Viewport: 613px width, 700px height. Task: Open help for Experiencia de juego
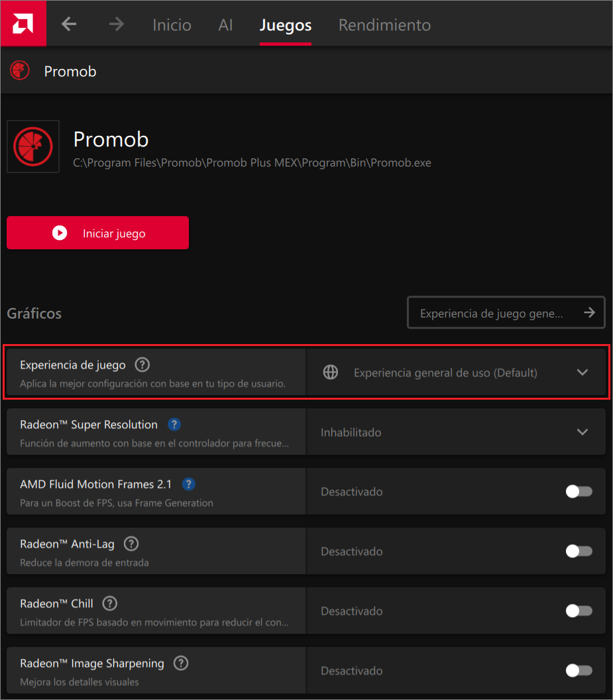pyautogui.click(x=142, y=365)
